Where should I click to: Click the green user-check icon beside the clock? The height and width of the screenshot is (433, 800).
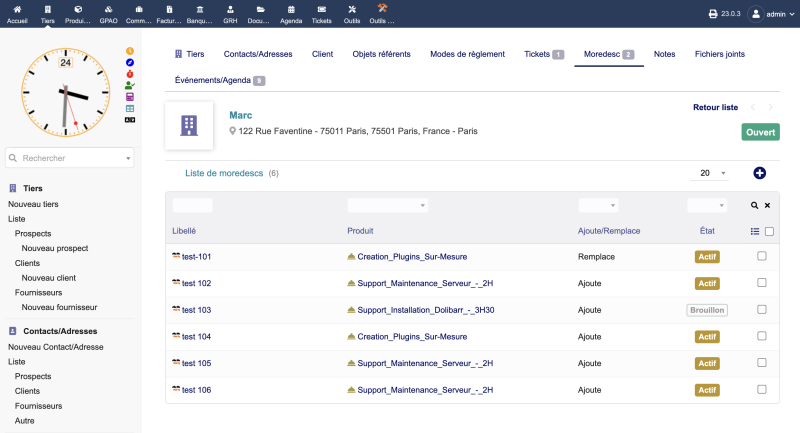point(130,85)
